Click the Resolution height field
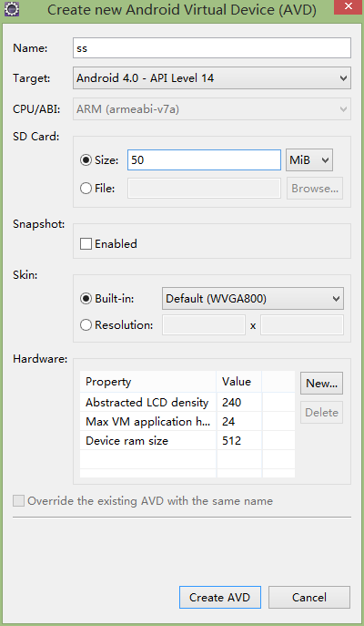 pyautogui.click(x=302, y=325)
